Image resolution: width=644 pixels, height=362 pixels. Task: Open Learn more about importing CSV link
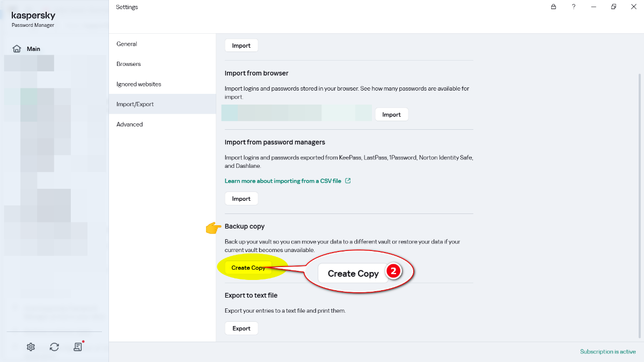(283, 181)
